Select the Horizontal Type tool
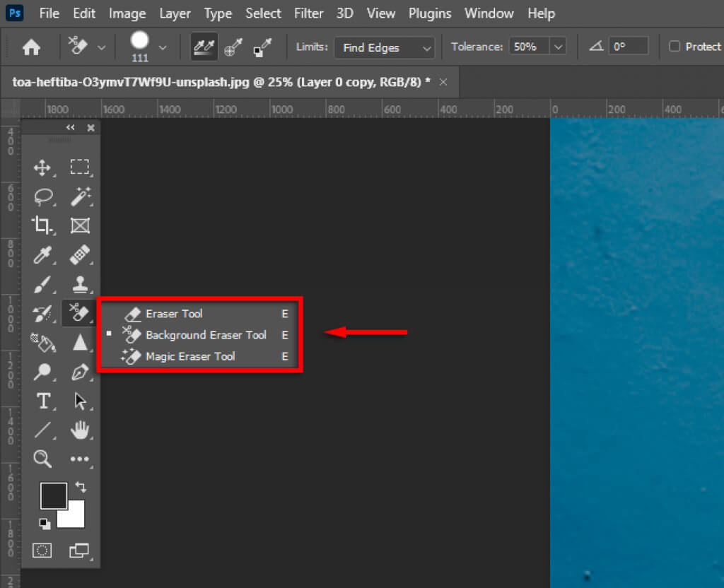 42,401
